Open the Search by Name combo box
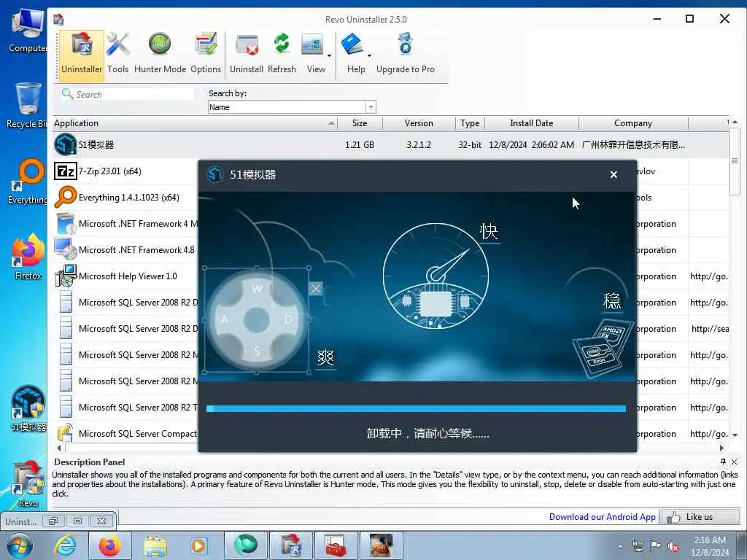Screen dimensions: 747x560 pyautogui.click(x=292, y=107)
